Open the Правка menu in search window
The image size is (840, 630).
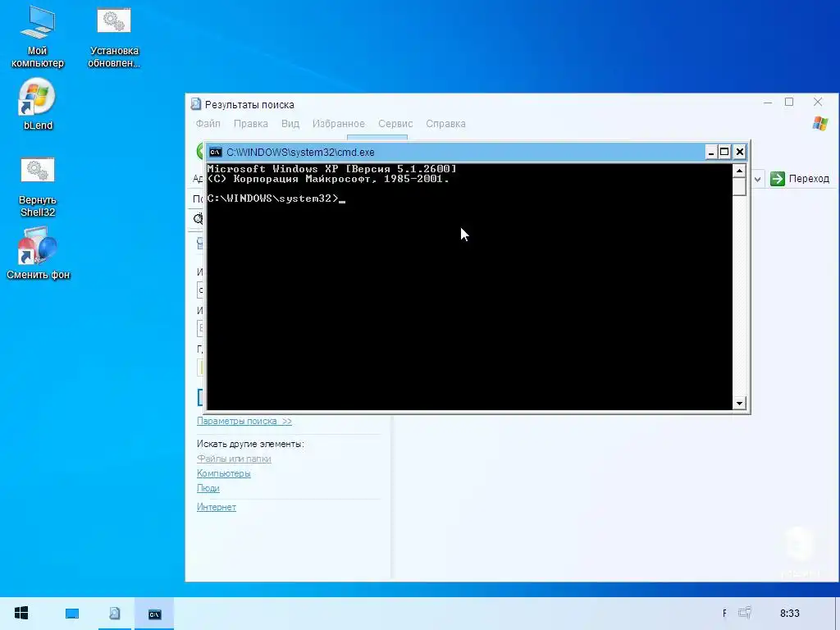tap(251, 124)
